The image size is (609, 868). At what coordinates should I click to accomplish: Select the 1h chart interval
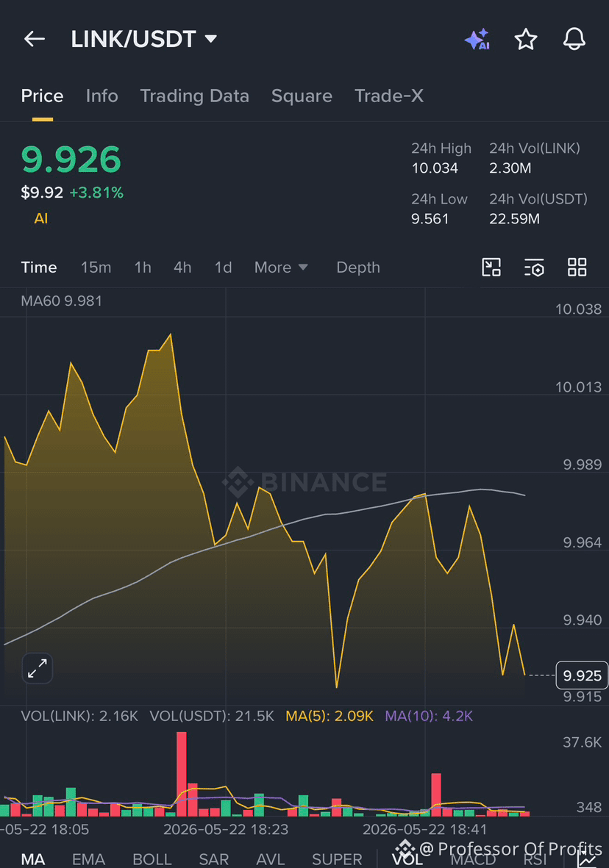coord(143,268)
